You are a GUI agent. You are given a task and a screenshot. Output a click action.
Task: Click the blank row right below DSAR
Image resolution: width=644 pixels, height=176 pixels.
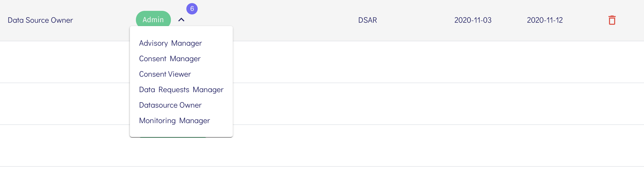(368, 62)
